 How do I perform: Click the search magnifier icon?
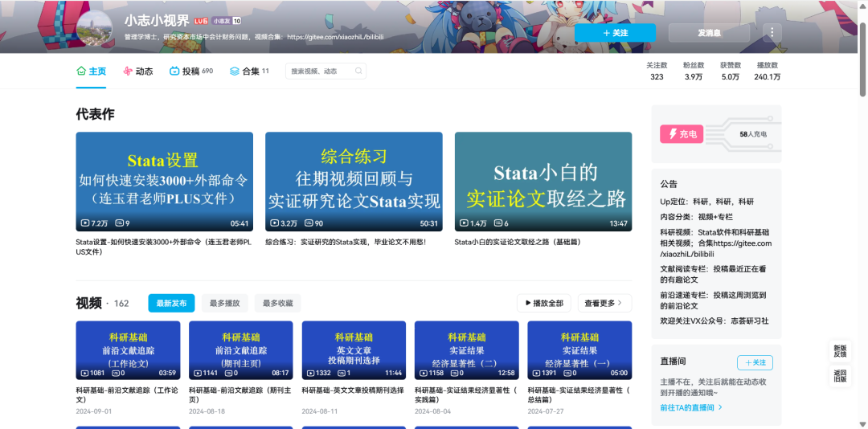358,71
